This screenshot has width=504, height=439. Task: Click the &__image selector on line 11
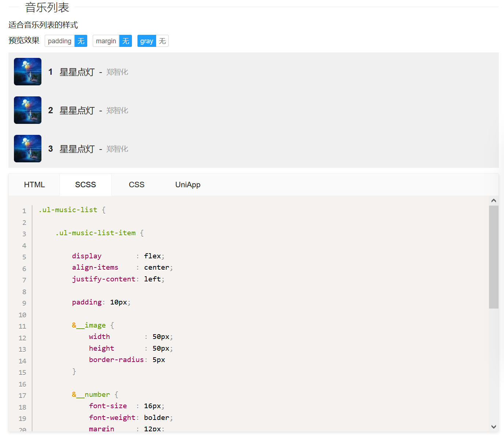(x=89, y=325)
